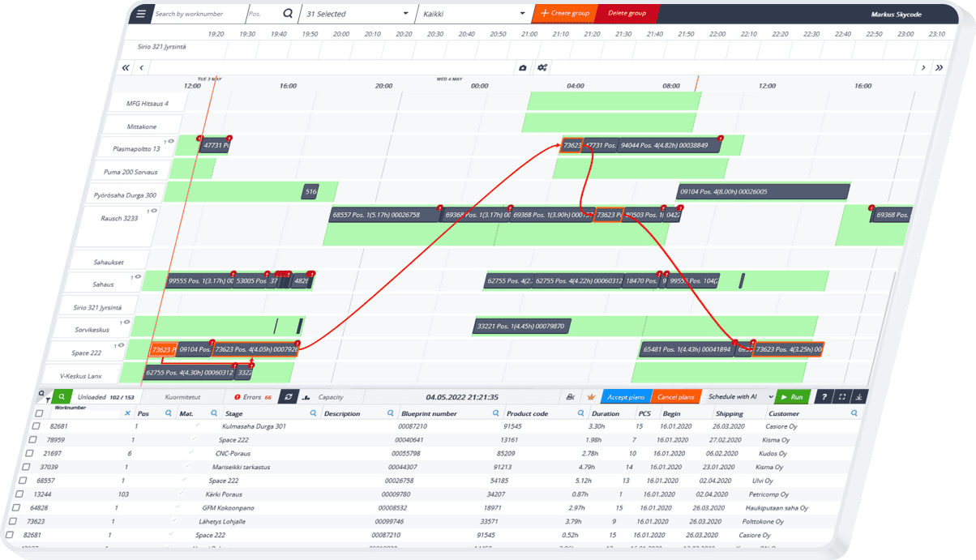Click the Create group button

pos(564,14)
